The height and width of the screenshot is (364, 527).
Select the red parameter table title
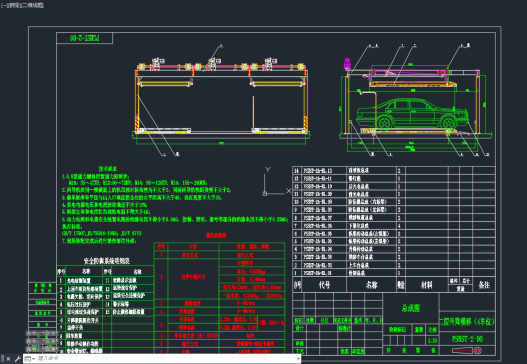tap(216, 236)
